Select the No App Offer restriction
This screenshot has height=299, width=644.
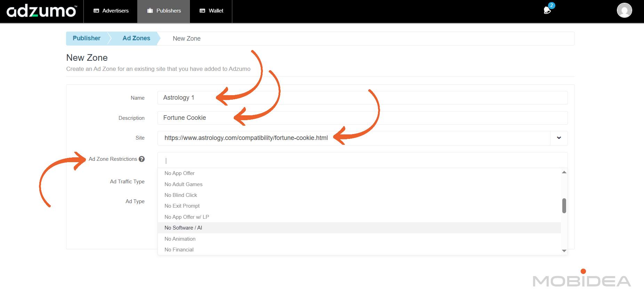click(x=179, y=173)
